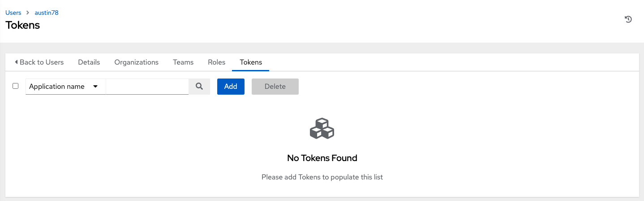This screenshot has height=201, width=644.
Task: Click the breadcrumb chevron separator after Users
Action: 28,13
